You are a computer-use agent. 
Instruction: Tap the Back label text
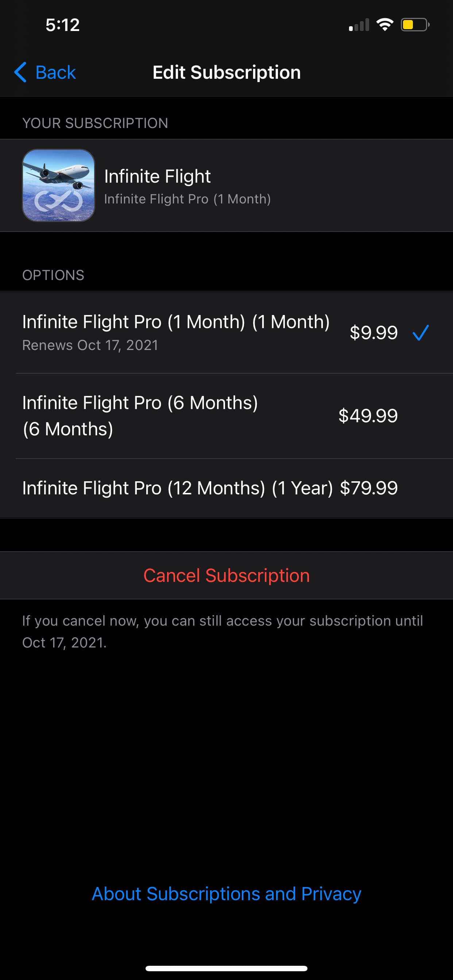coord(55,72)
